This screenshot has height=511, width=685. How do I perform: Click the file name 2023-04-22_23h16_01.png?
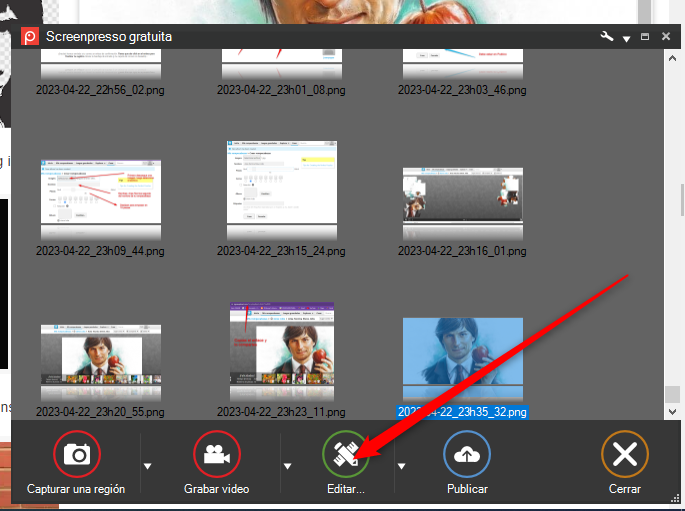click(462, 251)
